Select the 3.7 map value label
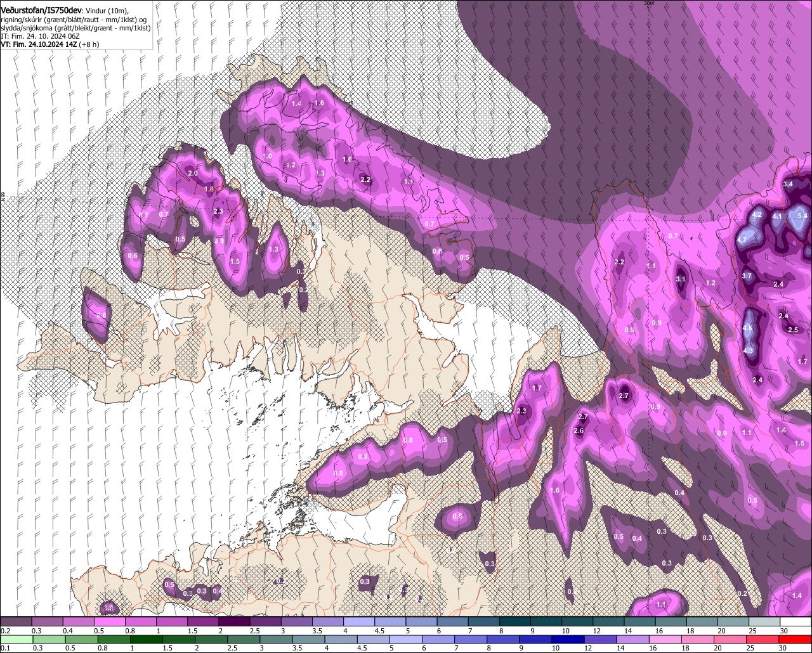Viewport: 812px width, 653px height. click(x=747, y=276)
